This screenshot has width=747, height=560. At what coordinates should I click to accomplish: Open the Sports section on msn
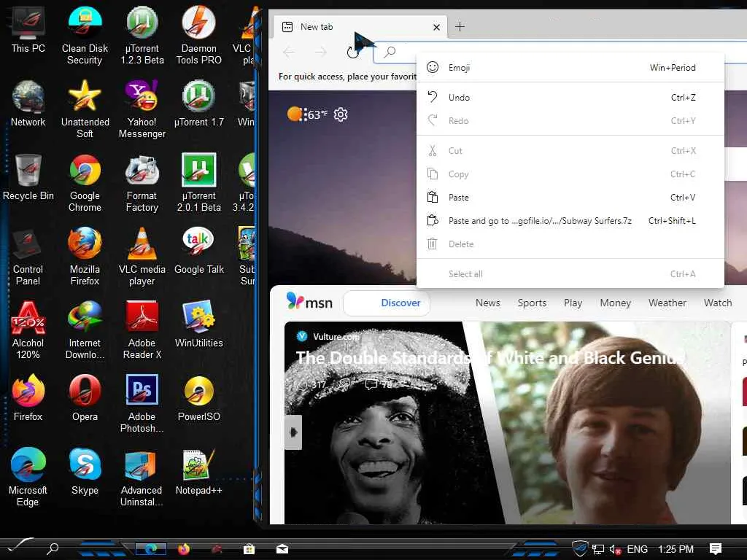click(532, 303)
